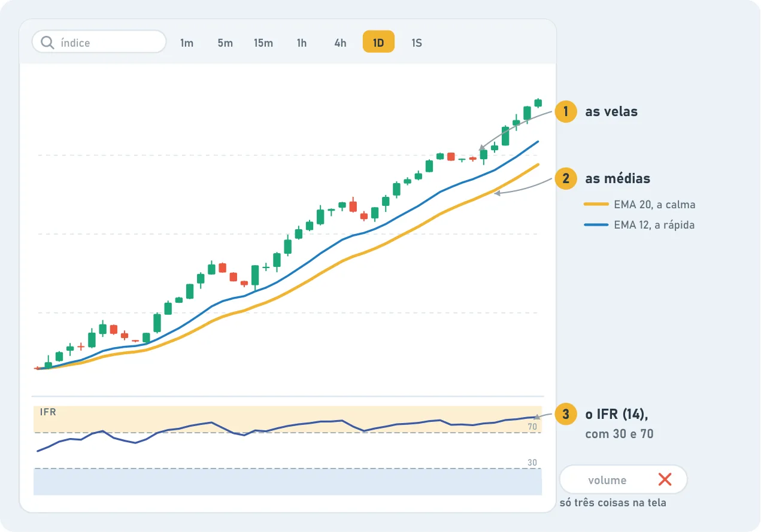Viewport: 761px width, 532px height.
Task: Click the magnifier search icon
Action: pyautogui.click(x=47, y=42)
